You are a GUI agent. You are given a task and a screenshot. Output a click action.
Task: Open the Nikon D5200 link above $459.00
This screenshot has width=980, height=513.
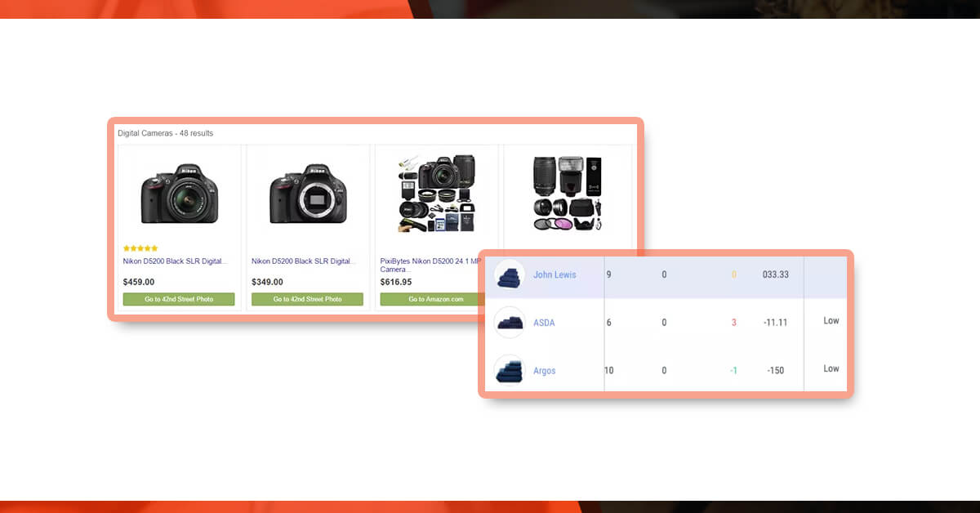(176, 261)
